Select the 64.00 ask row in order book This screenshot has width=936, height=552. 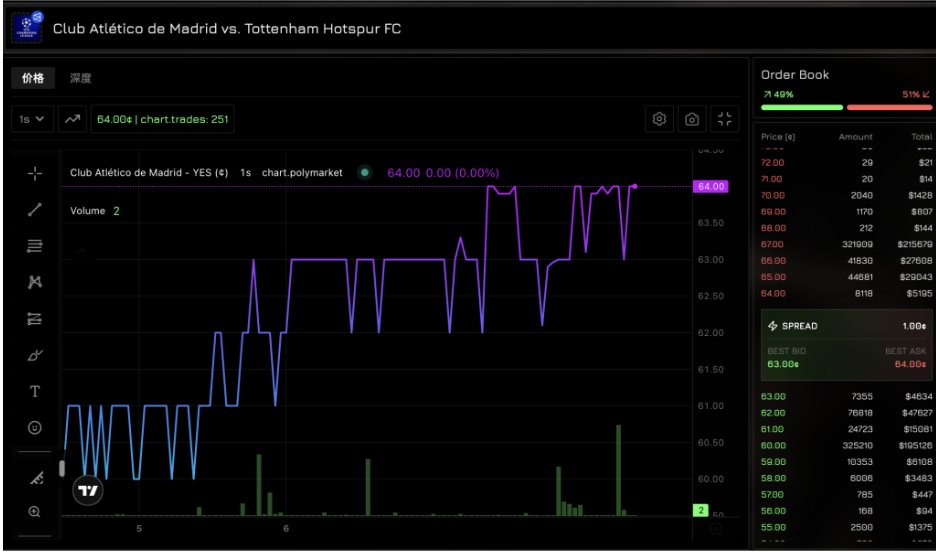(x=846, y=294)
